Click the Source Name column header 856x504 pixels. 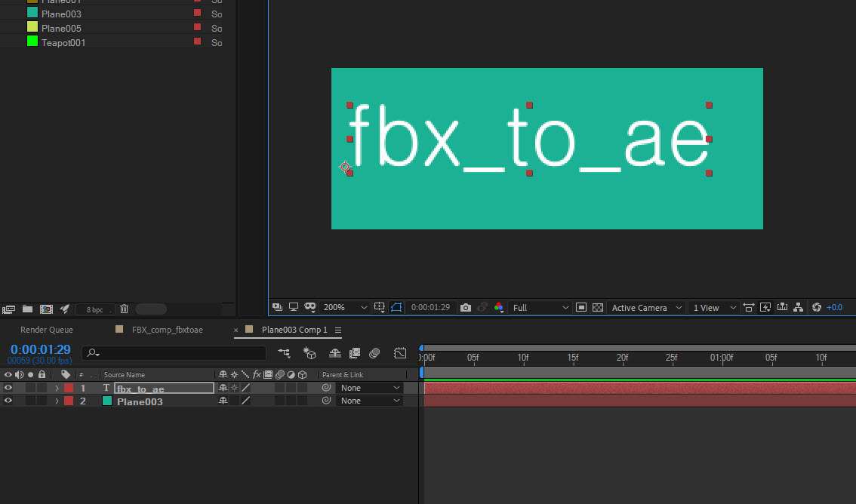125,375
